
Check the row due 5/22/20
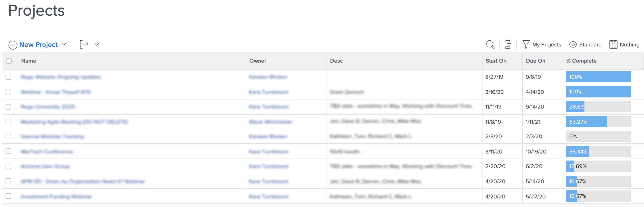tap(8, 196)
